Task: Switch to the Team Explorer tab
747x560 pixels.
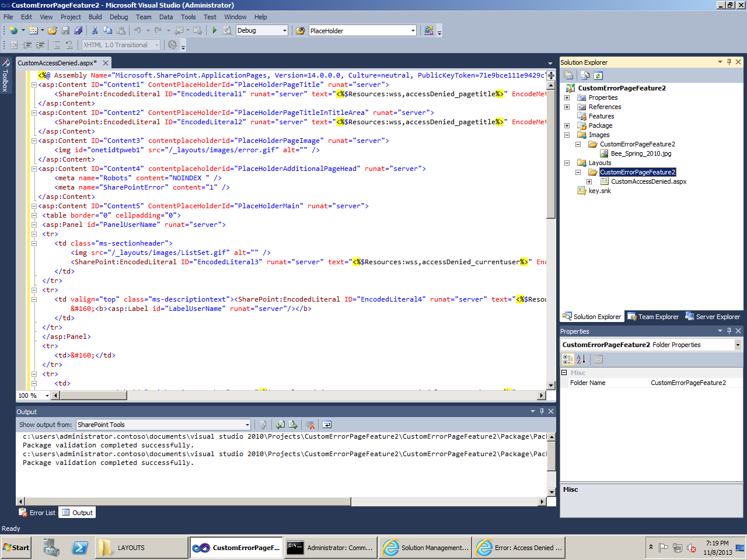Action: (x=653, y=317)
